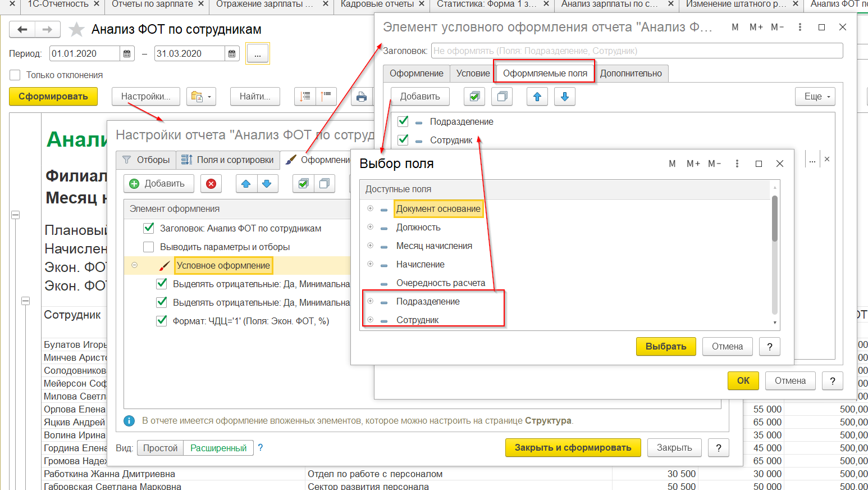868x490 pixels.
Task: Collapse the Условное оформление tree node
Action: [x=135, y=265]
